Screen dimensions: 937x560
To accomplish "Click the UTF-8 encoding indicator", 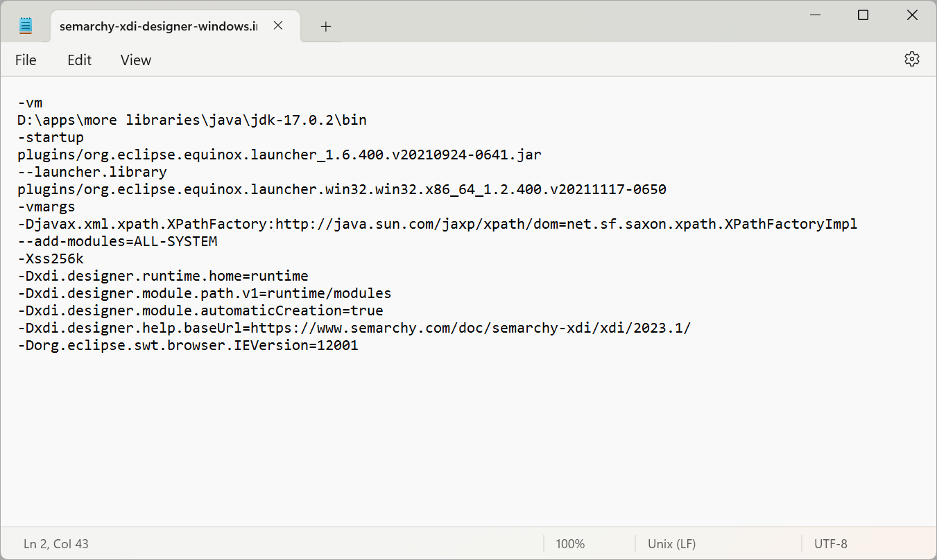I will tap(830, 543).
